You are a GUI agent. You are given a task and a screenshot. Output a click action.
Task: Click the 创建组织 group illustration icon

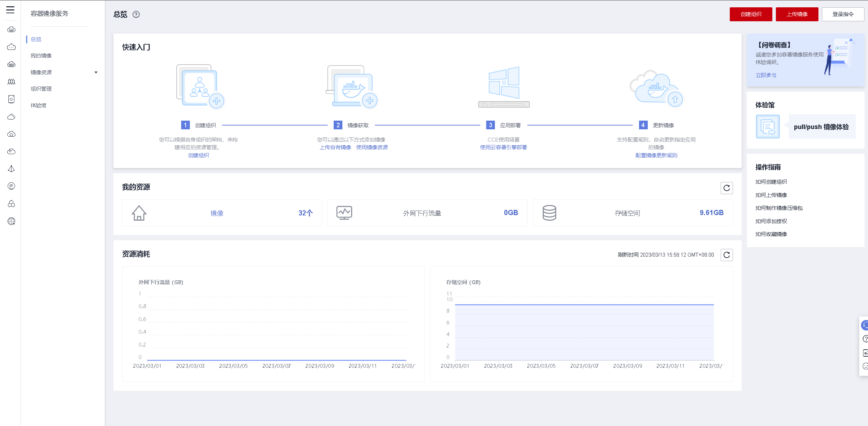200,86
